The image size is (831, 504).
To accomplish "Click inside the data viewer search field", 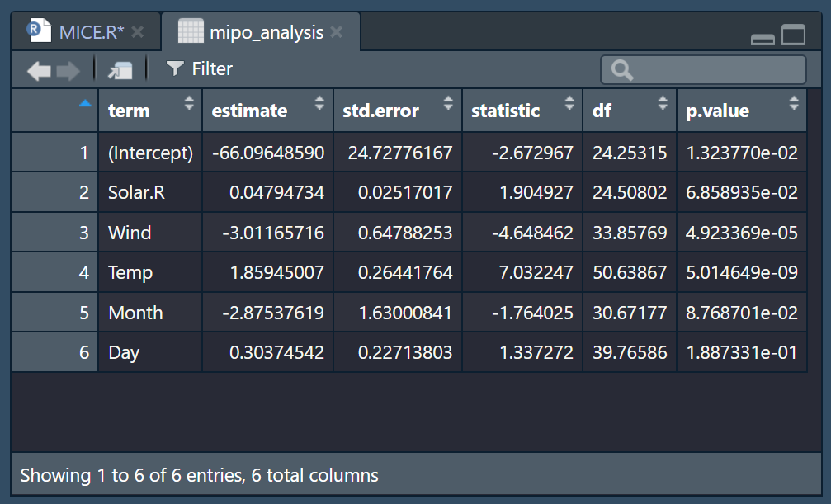I will point(714,70).
